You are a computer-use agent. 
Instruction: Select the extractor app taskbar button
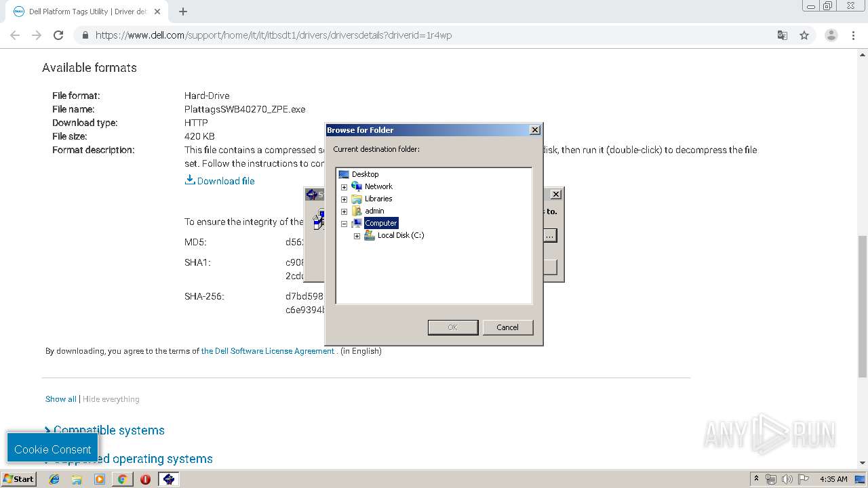pos(169,479)
